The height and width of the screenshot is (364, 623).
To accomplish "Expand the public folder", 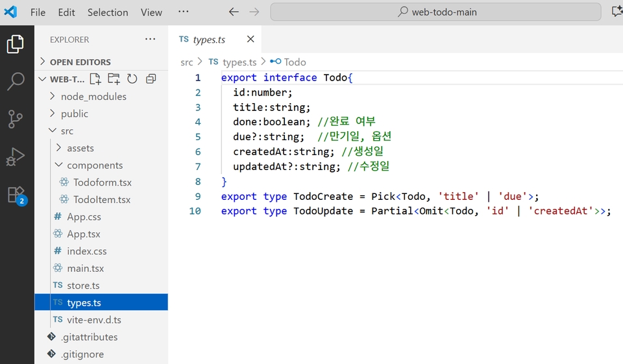I will click(74, 114).
